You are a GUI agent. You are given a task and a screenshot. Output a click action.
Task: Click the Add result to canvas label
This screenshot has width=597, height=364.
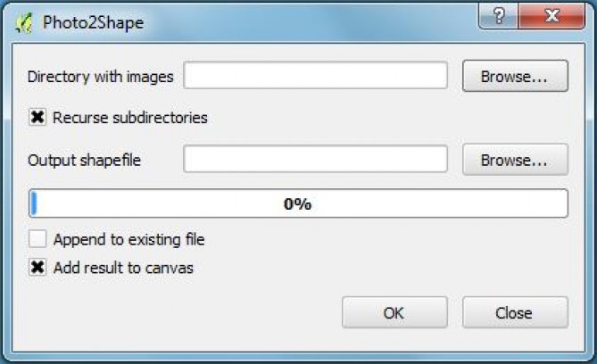(x=123, y=268)
